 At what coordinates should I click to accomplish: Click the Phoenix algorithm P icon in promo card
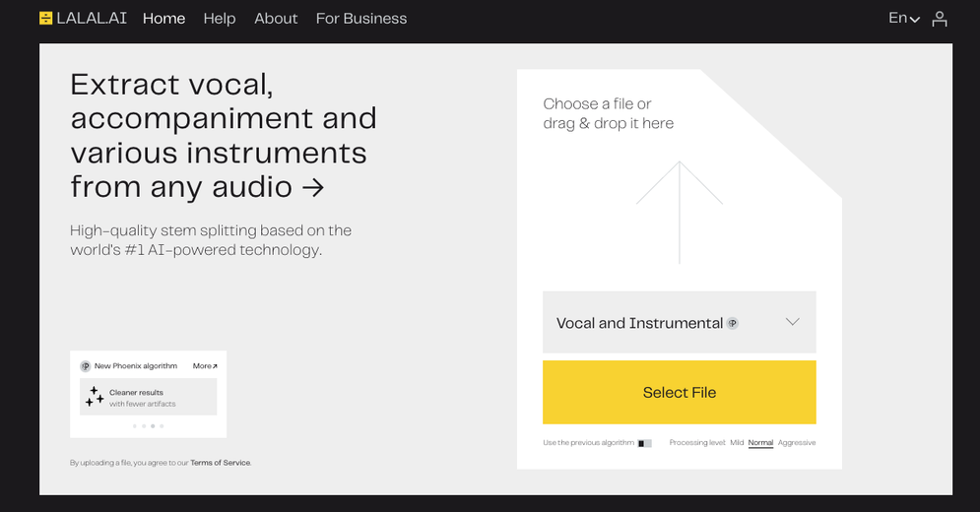(x=86, y=366)
